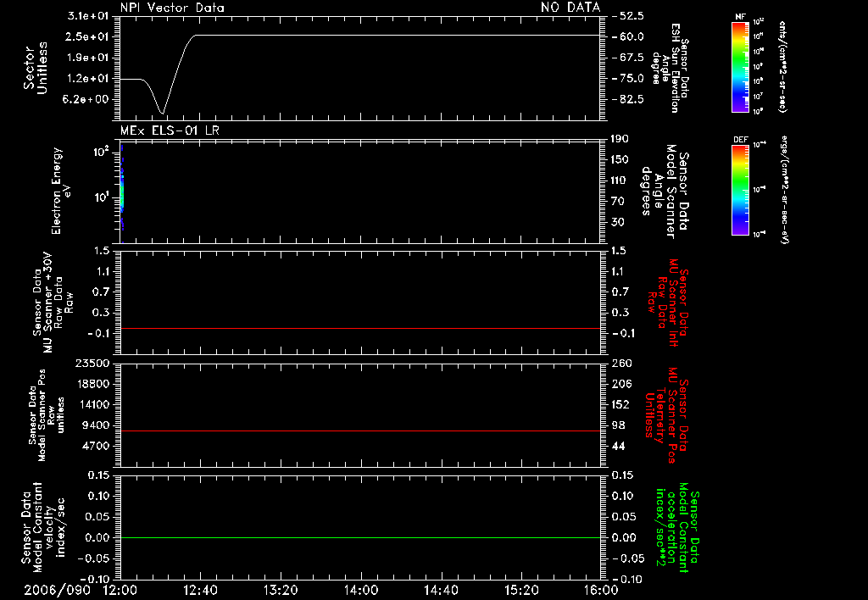Click the 260 Telemetry tick label
Screen dimensions: 868x600
tap(620, 363)
